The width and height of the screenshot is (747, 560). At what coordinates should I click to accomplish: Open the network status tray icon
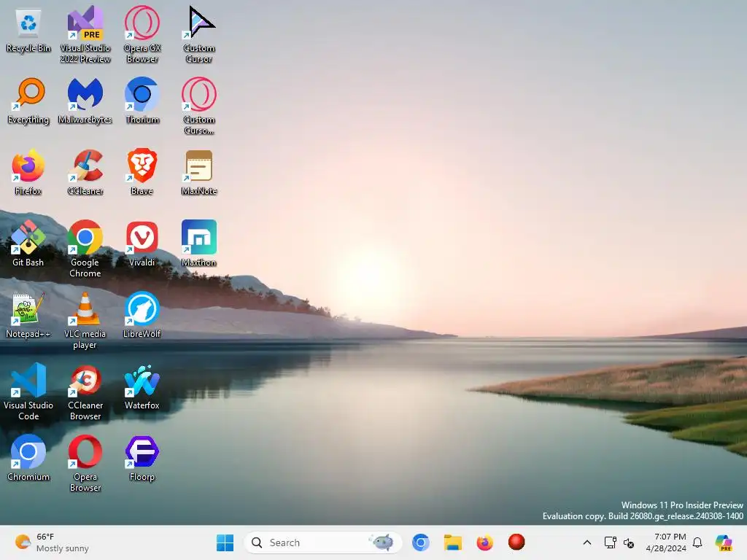point(611,542)
